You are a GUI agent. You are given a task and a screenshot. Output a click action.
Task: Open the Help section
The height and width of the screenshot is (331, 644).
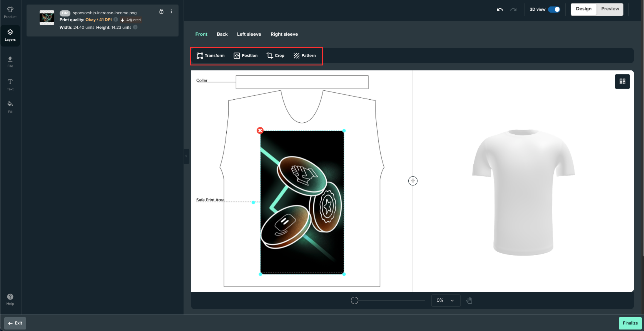point(10,299)
